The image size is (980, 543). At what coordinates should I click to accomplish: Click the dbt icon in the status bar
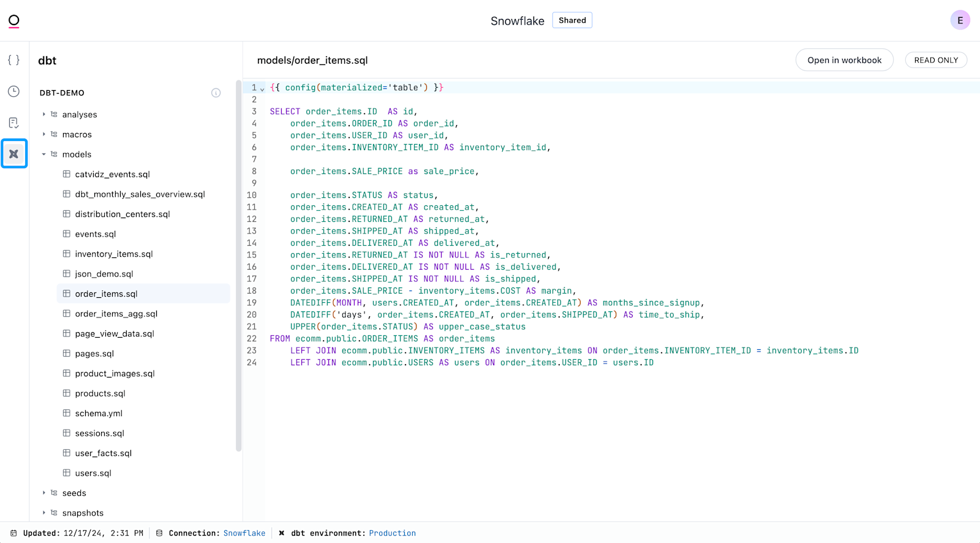[282, 533]
